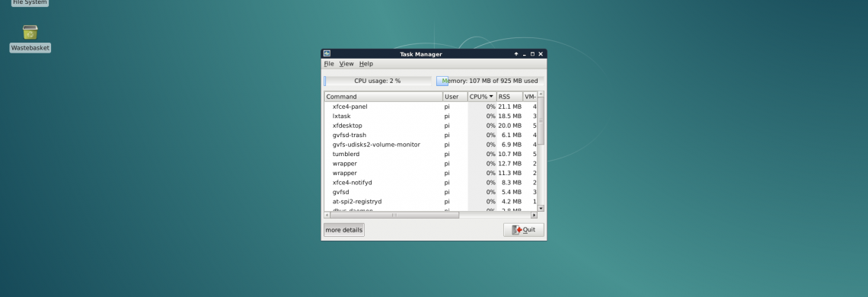Click the 12.7 MB RSS cell
Image resolution: width=868 pixels, height=297 pixels.
[510, 164]
